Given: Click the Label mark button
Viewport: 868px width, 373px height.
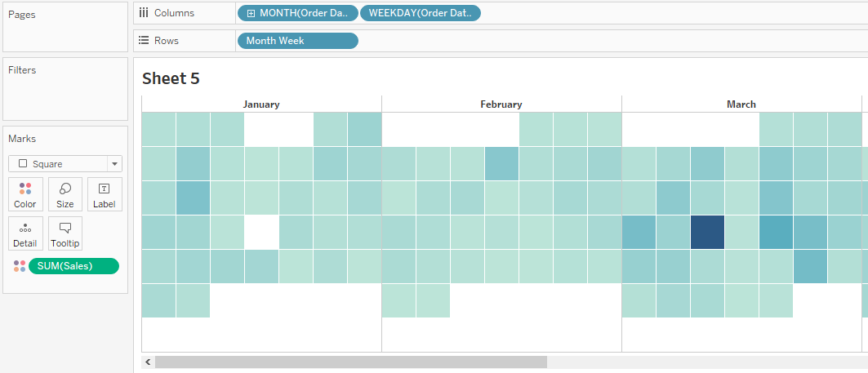Looking at the screenshot, I should [105, 194].
